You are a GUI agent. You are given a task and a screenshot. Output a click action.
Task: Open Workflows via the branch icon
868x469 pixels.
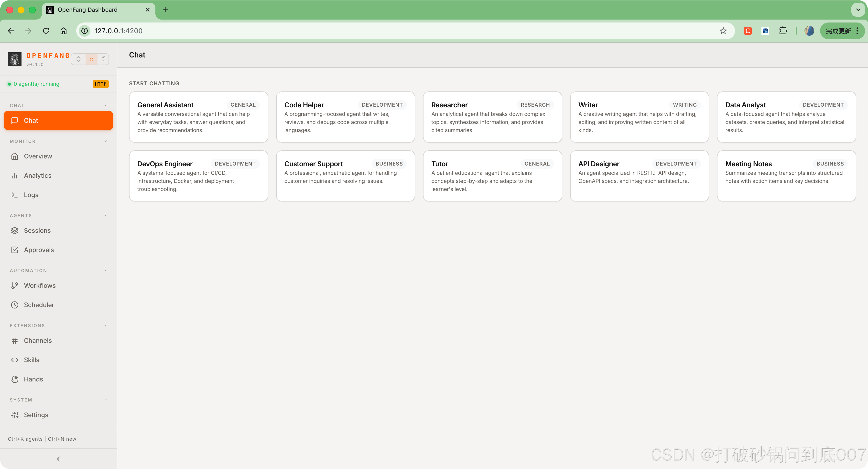[14, 286]
